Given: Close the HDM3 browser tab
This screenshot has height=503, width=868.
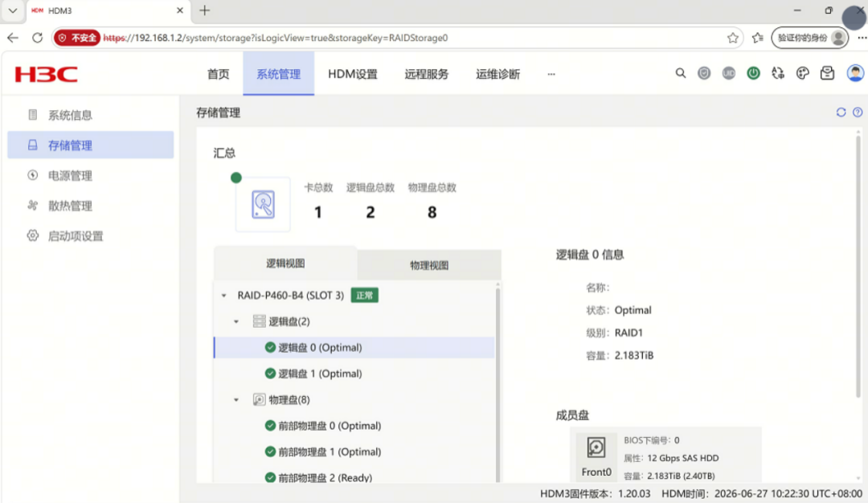Looking at the screenshot, I should tap(180, 10).
